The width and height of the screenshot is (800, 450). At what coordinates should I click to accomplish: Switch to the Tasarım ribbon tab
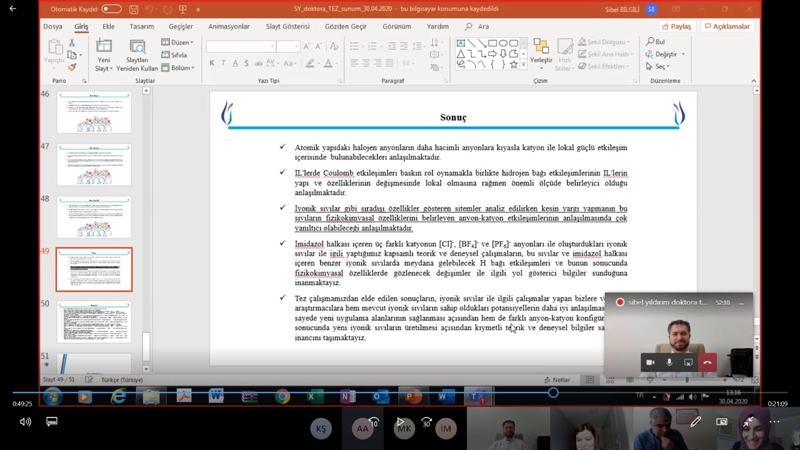click(x=142, y=27)
